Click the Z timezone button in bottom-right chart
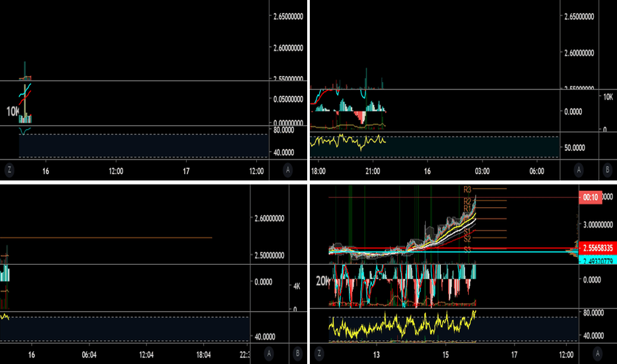The height and width of the screenshot is (364, 617). pyautogui.click(x=319, y=353)
